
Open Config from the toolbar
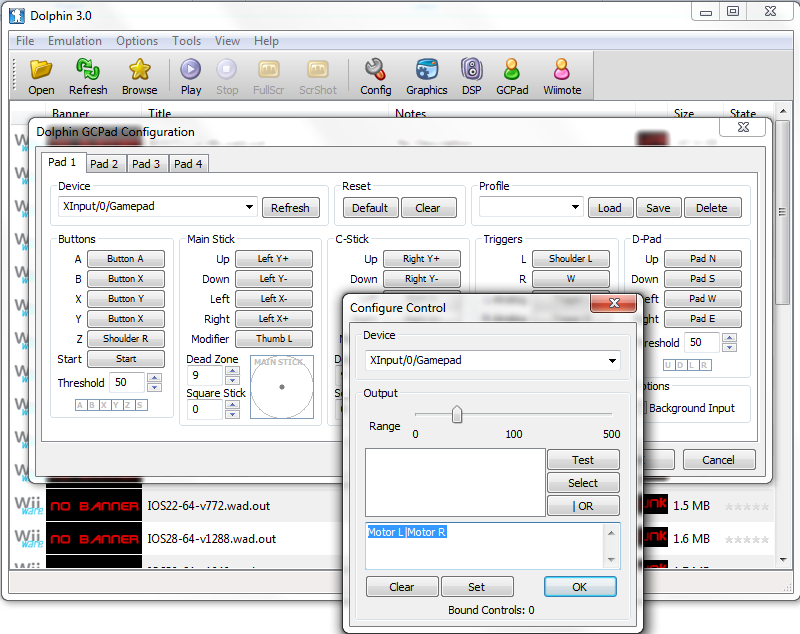pyautogui.click(x=376, y=77)
